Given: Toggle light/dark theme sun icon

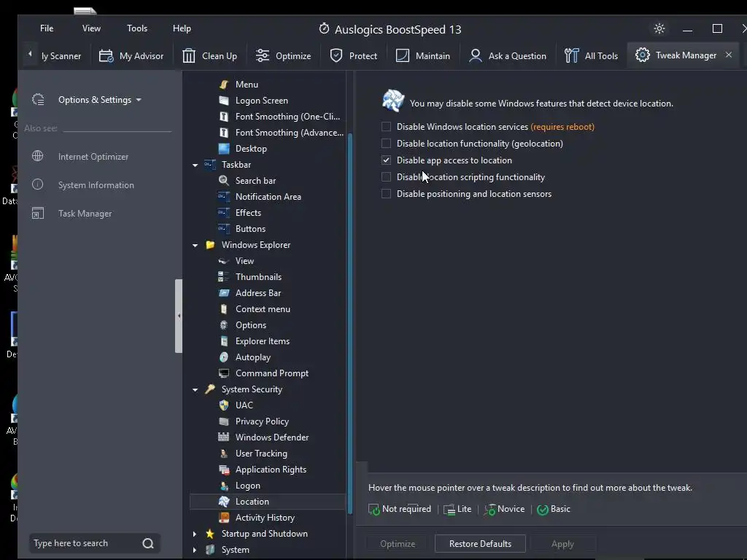Looking at the screenshot, I should coord(659,28).
